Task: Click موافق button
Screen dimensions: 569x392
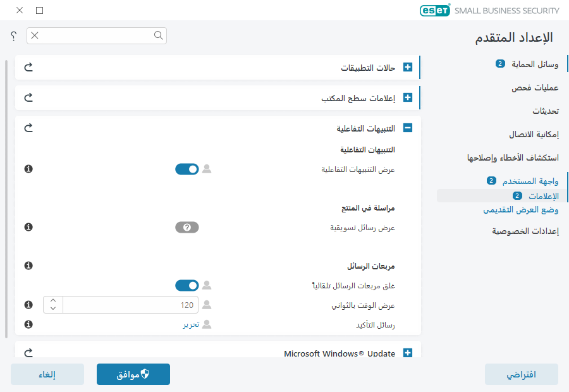Action: pyautogui.click(x=133, y=374)
